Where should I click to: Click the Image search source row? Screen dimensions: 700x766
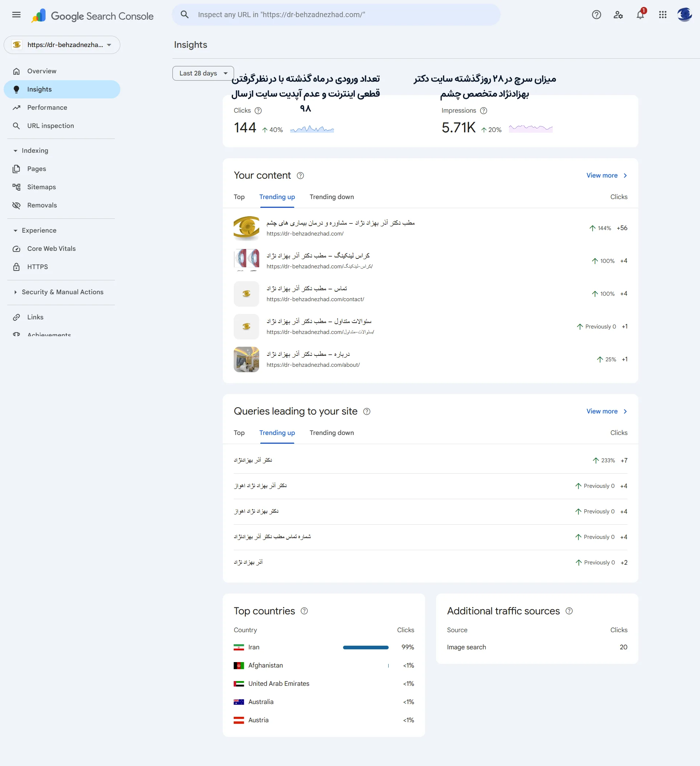pyautogui.click(x=537, y=648)
